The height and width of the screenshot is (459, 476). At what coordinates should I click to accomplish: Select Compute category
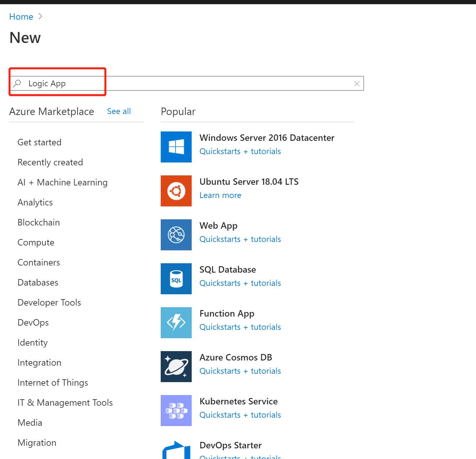pyautogui.click(x=36, y=243)
